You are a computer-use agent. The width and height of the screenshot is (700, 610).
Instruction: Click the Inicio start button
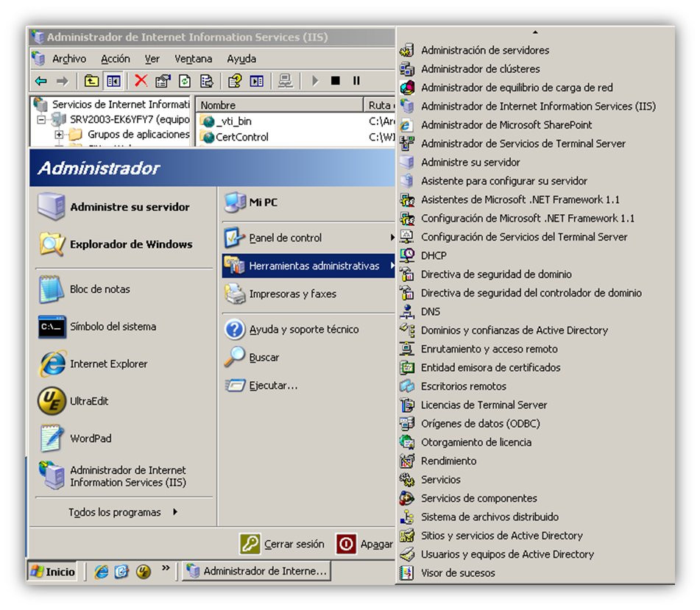coord(52,571)
